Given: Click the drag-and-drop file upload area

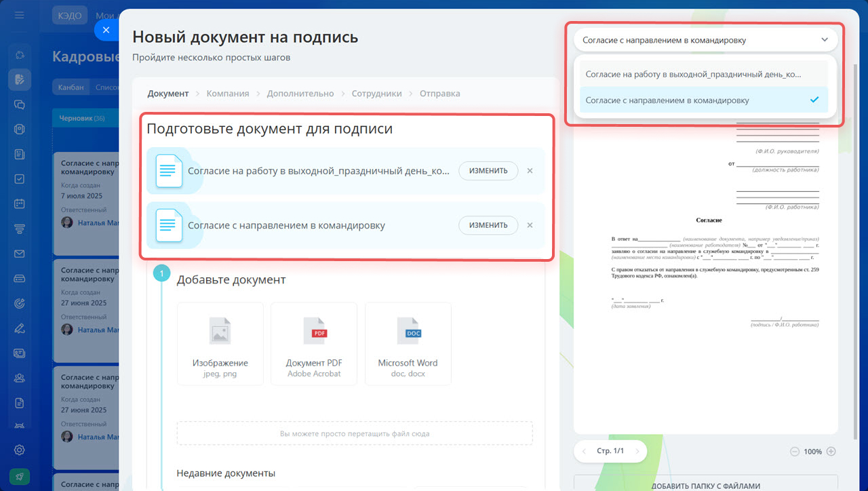Looking at the screenshot, I should point(355,433).
